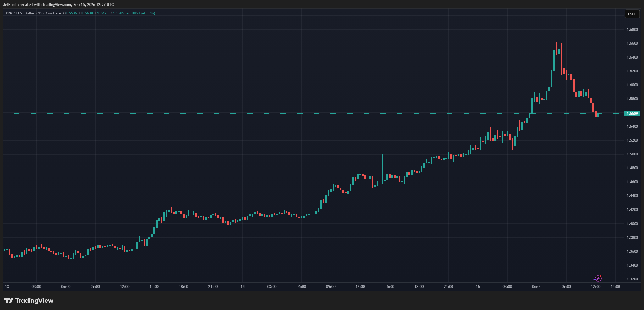Click the 1.6200 price axis label
The image size is (644, 310).
pos(632,71)
